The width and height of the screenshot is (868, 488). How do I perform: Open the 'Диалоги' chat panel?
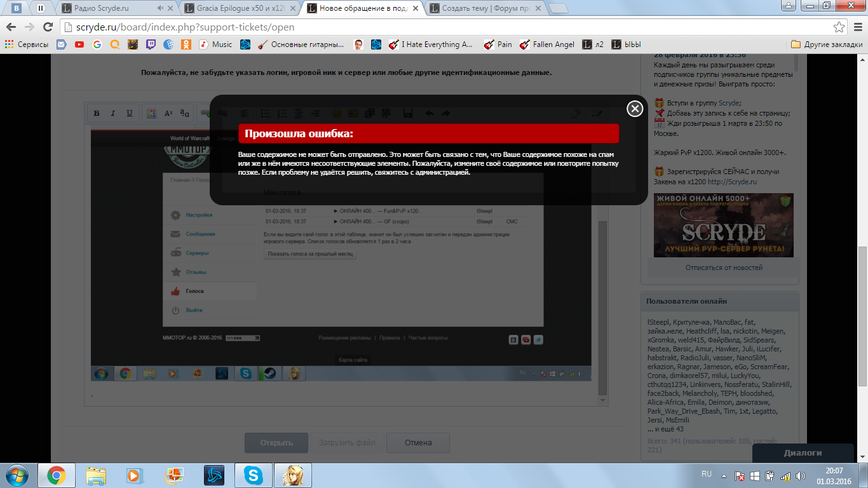pos(802,453)
